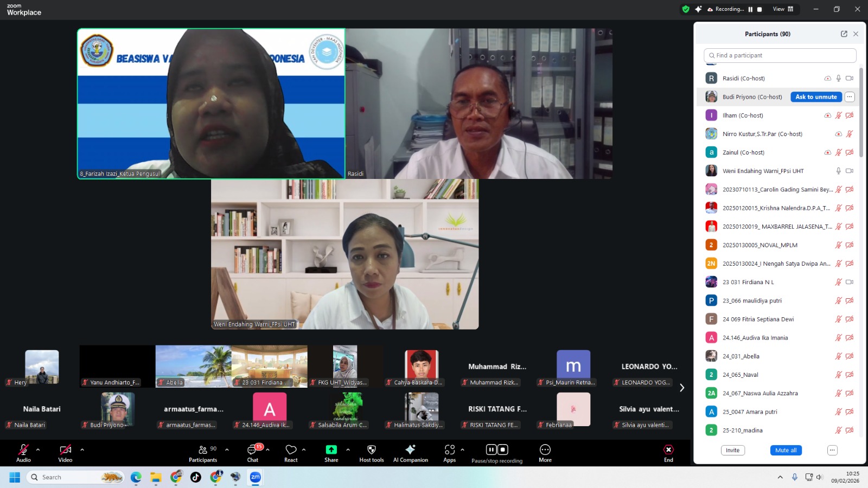Click Ask to unmute button
Viewport: 868px width, 488px height.
coord(815,97)
